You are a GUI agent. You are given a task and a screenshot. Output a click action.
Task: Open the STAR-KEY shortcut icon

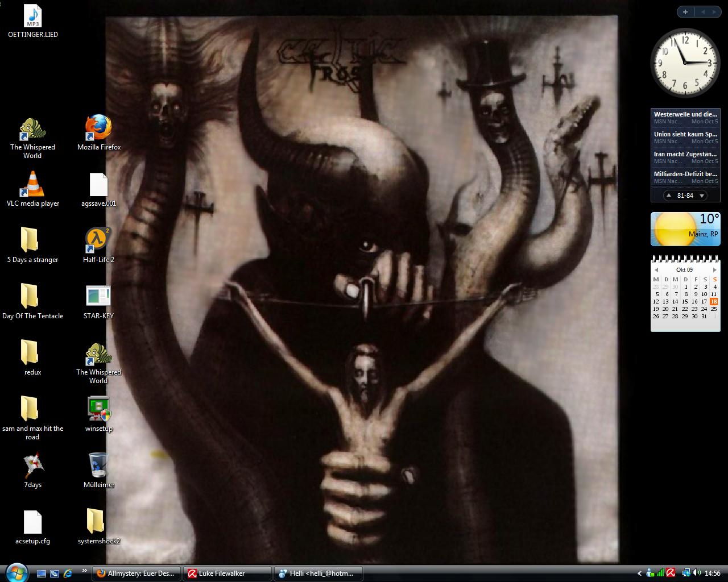[x=98, y=296]
